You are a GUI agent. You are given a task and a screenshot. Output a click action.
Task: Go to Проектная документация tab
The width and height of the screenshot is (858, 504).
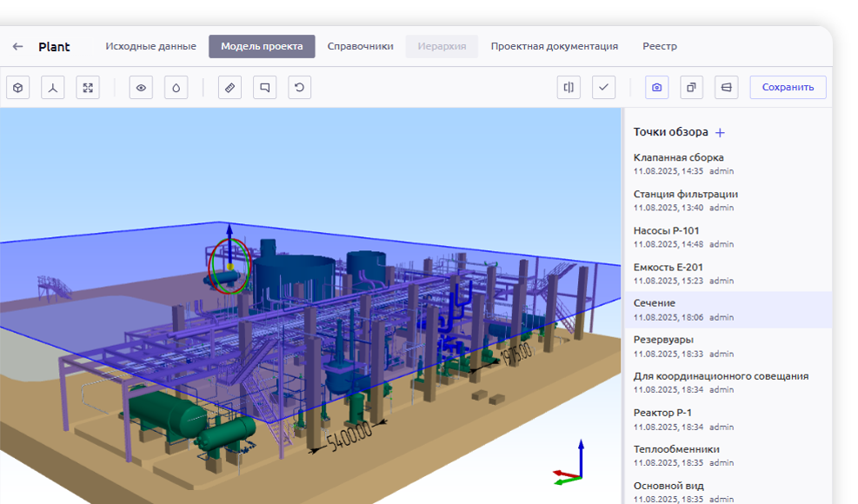[555, 47]
